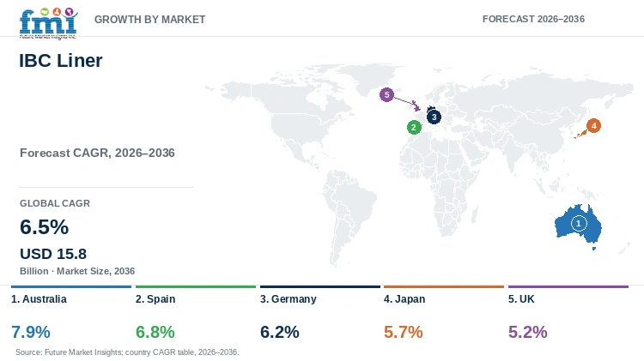Click the 'Forecast CAGR, 2026–2036' subtitle
This screenshot has width=644, height=361.
coord(97,153)
